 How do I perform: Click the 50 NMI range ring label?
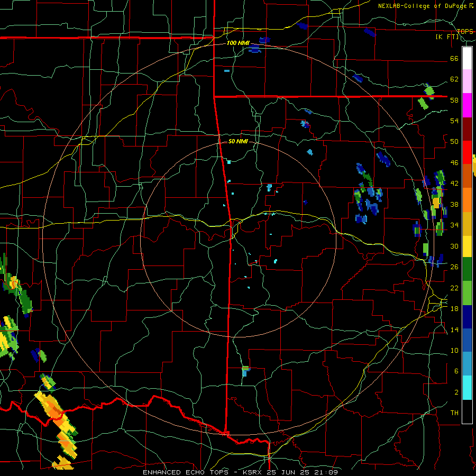pos(238,141)
